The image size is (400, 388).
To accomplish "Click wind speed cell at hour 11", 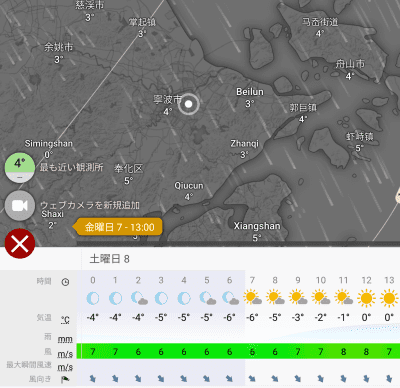I will (x=343, y=351).
